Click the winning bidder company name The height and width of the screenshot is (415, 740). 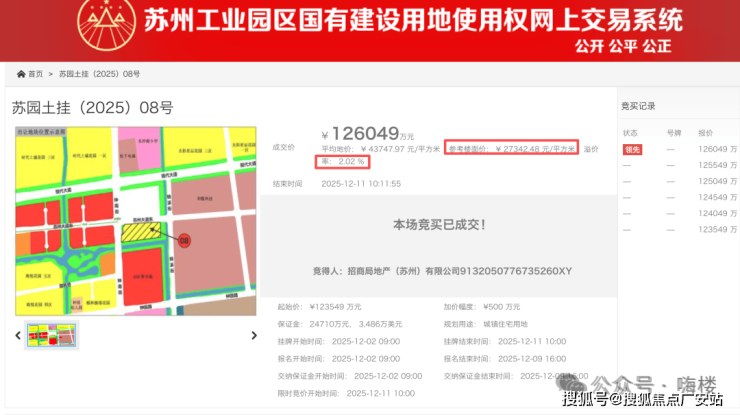tap(460, 271)
